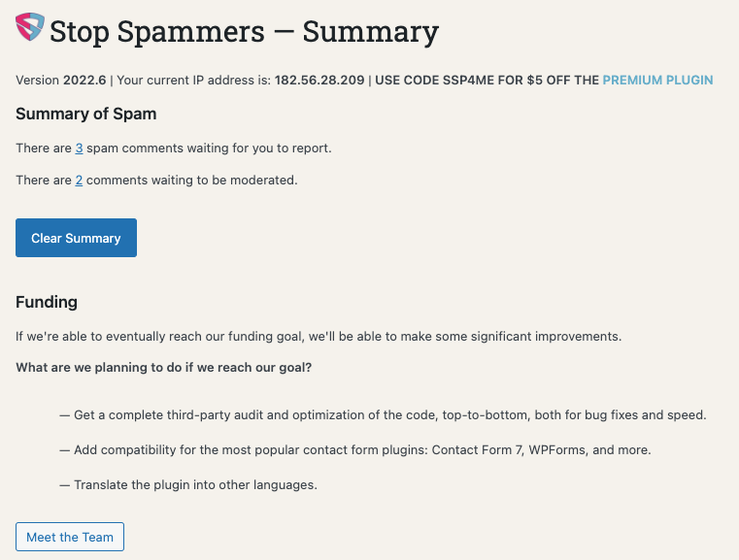Screen dimensions: 739x560
Task: Open the 3 spam comments link
Action: coord(79,148)
